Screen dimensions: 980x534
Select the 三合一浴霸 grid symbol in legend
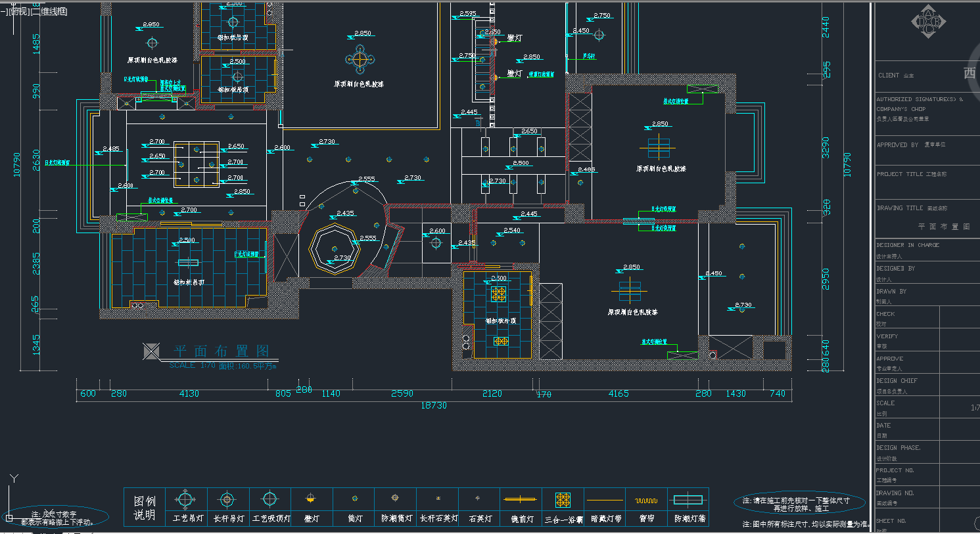point(563,500)
